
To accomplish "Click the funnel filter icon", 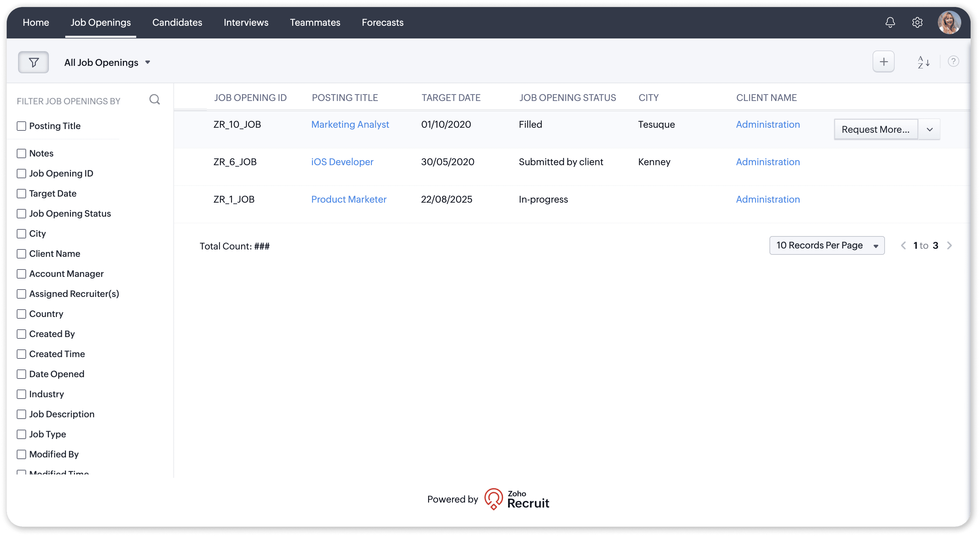I will (x=33, y=62).
